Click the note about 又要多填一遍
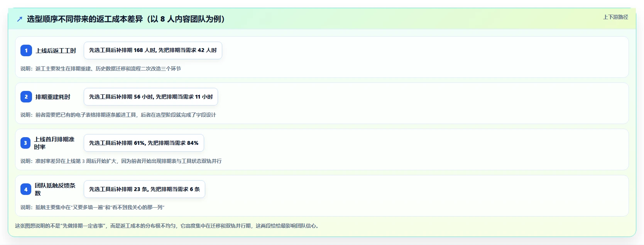 pyautogui.click(x=93, y=207)
